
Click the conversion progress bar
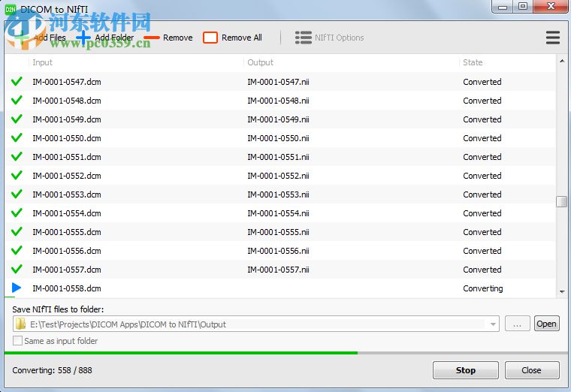pyautogui.click(x=285, y=353)
